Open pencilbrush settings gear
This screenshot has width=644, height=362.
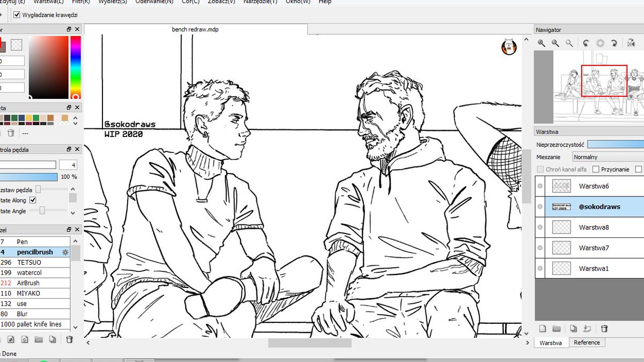click(x=65, y=252)
